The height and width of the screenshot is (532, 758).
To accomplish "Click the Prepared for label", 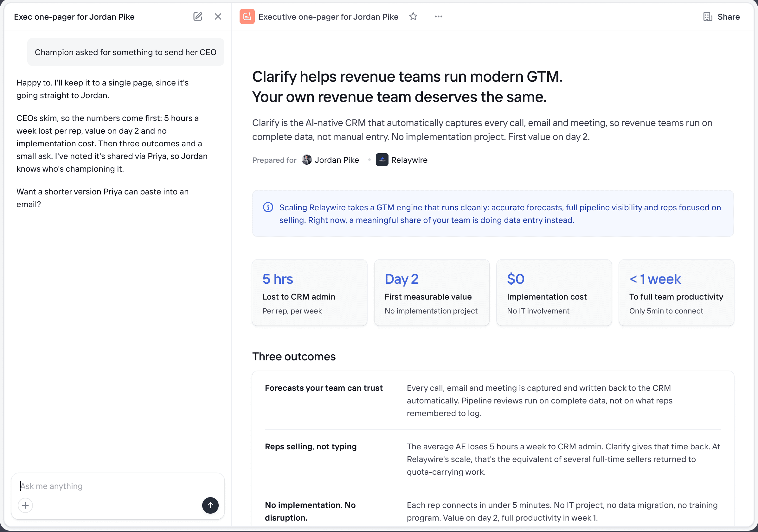I will click(x=274, y=160).
